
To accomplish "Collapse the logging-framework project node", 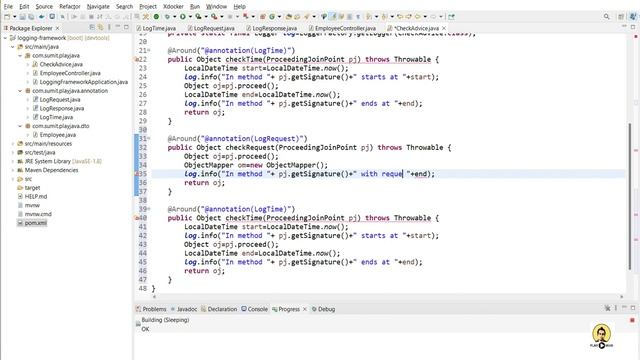I will pos(5,38).
